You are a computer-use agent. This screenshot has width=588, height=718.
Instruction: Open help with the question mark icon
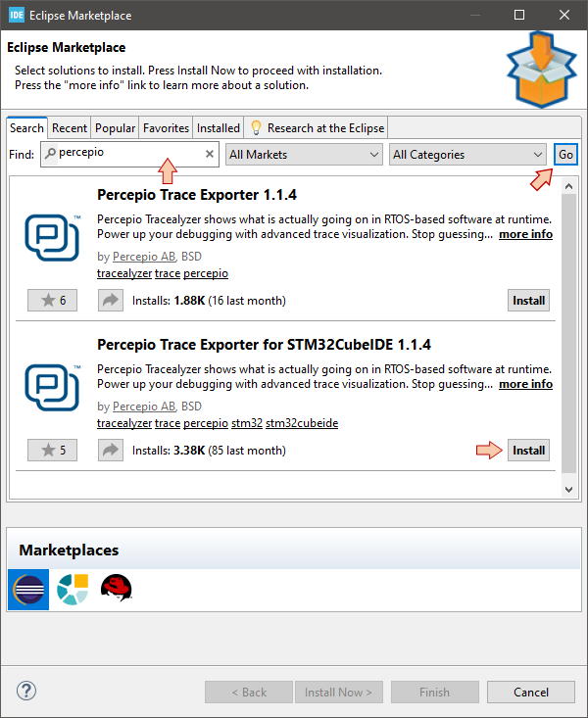pos(26,691)
